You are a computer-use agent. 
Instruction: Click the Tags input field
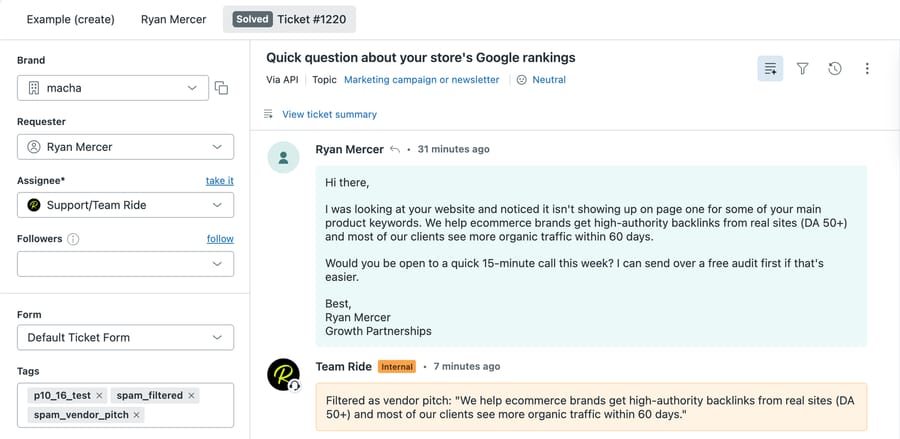click(126, 405)
